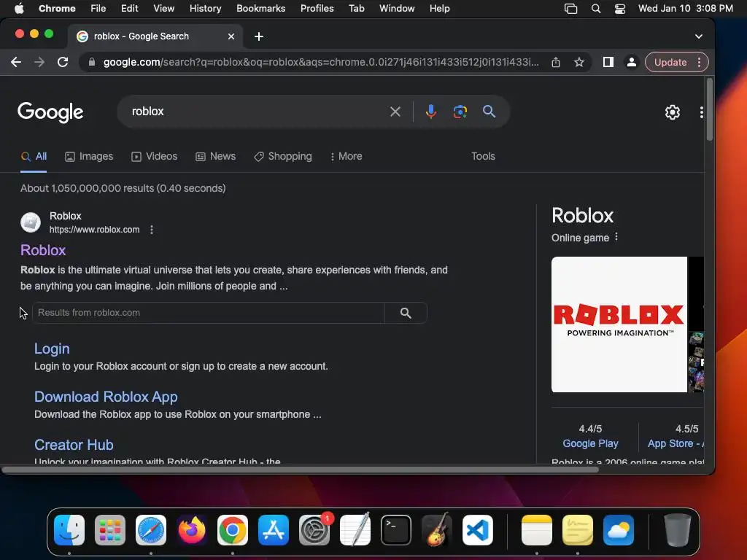Screen dimensions: 747x560
Task: Open the Roblox result title link
Action: (43, 251)
